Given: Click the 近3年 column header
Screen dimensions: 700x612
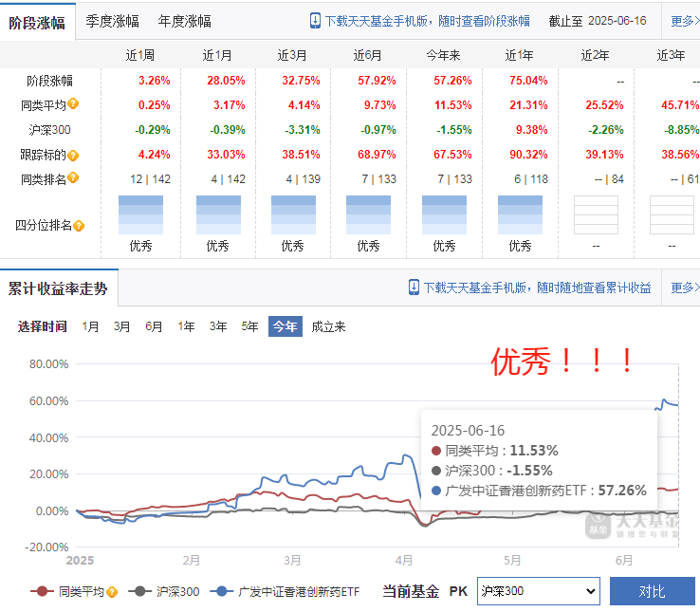Looking at the screenshot, I should coord(671,55).
